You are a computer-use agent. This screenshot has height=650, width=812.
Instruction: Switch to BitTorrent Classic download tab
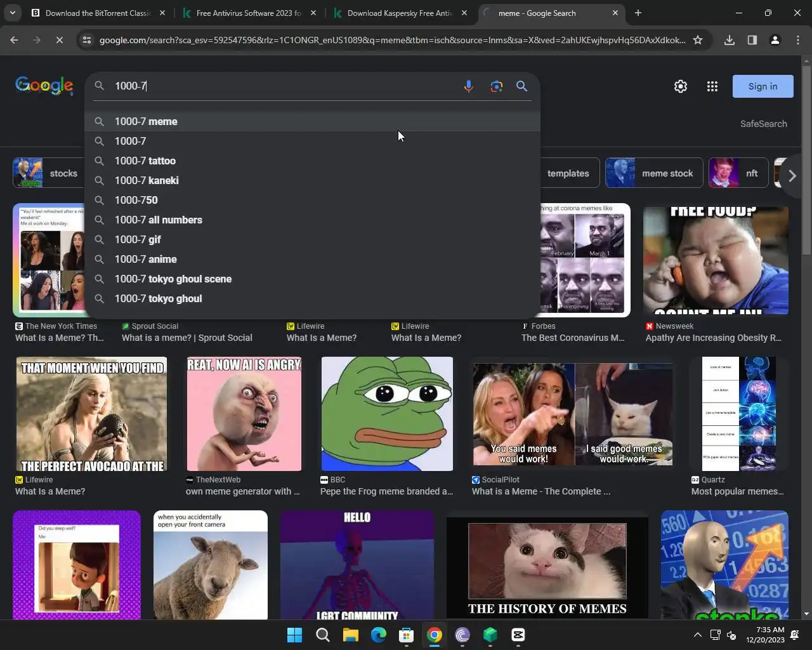point(98,13)
